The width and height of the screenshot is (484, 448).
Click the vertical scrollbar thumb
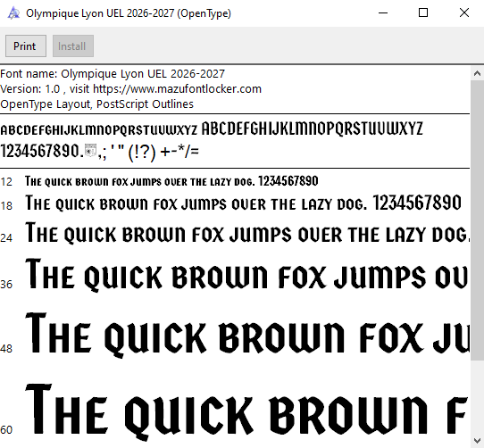pos(477,220)
